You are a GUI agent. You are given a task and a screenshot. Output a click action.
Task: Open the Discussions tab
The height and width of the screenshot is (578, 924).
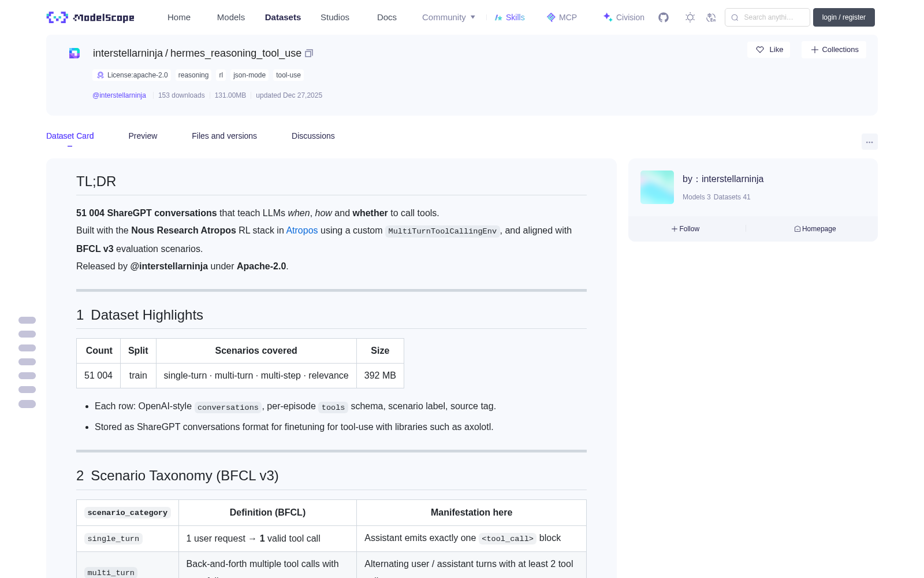pyautogui.click(x=313, y=136)
